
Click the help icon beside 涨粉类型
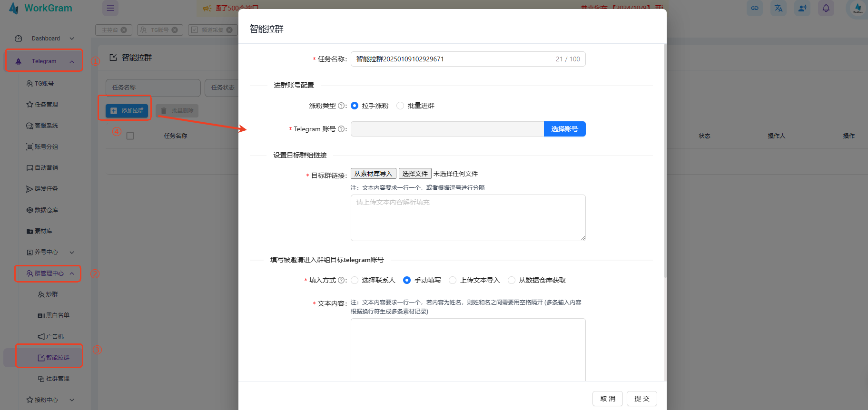pyautogui.click(x=341, y=106)
